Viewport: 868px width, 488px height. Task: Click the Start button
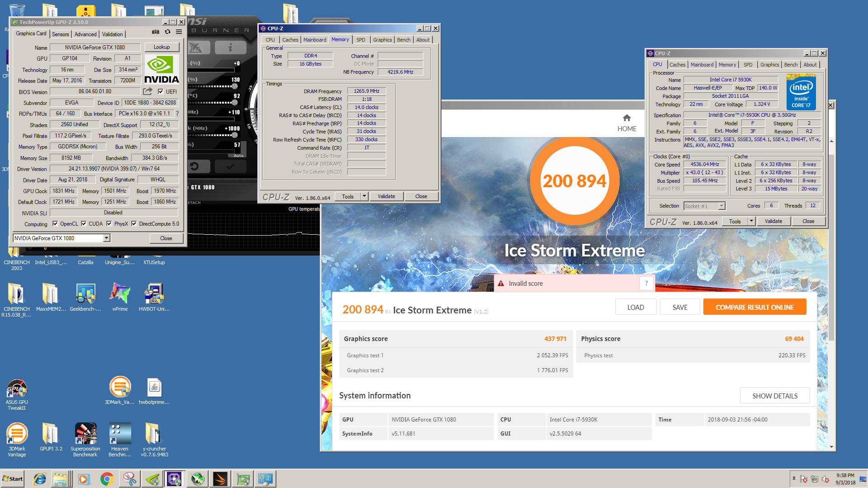[13, 479]
